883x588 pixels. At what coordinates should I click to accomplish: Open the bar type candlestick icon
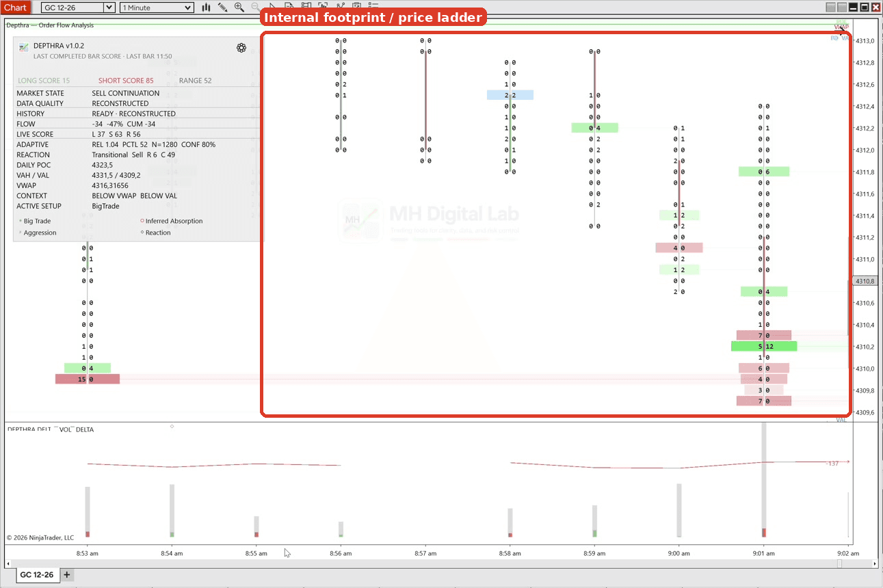(206, 7)
